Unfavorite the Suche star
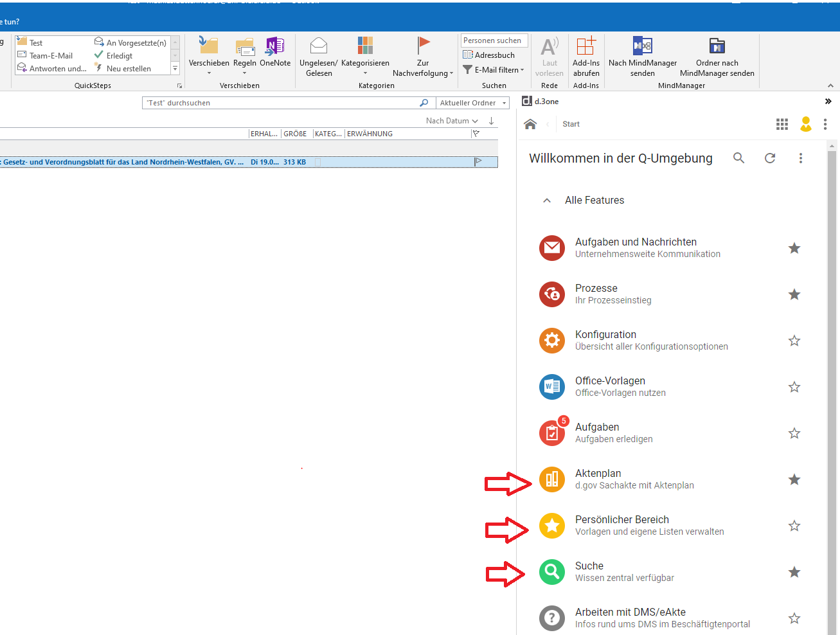Image resolution: width=840 pixels, height=635 pixels. pyautogui.click(x=794, y=572)
